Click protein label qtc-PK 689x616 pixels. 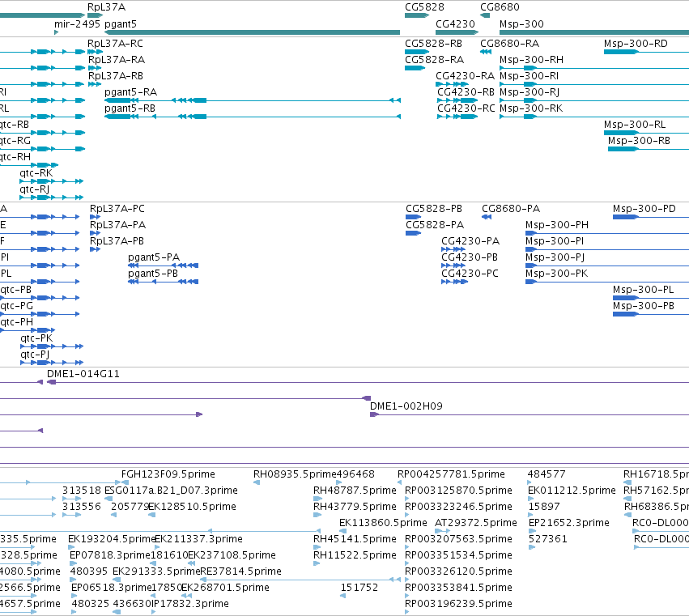[x=36, y=338]
